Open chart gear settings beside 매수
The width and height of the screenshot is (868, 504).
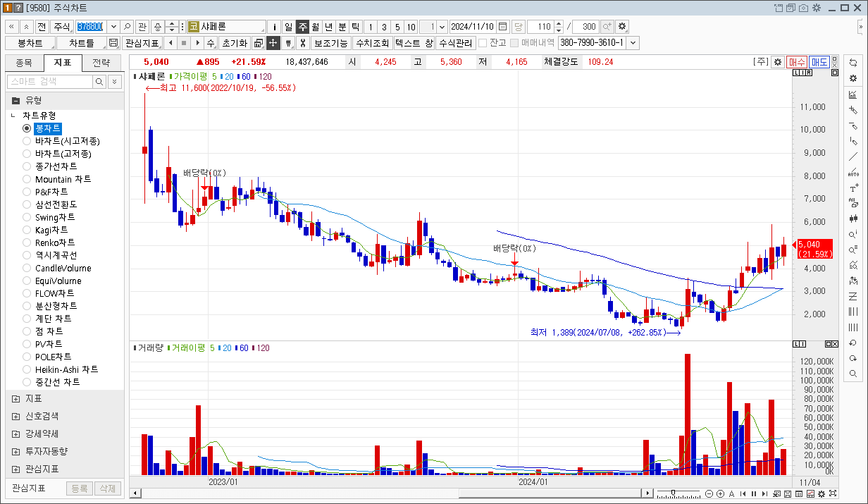[777, 62]
